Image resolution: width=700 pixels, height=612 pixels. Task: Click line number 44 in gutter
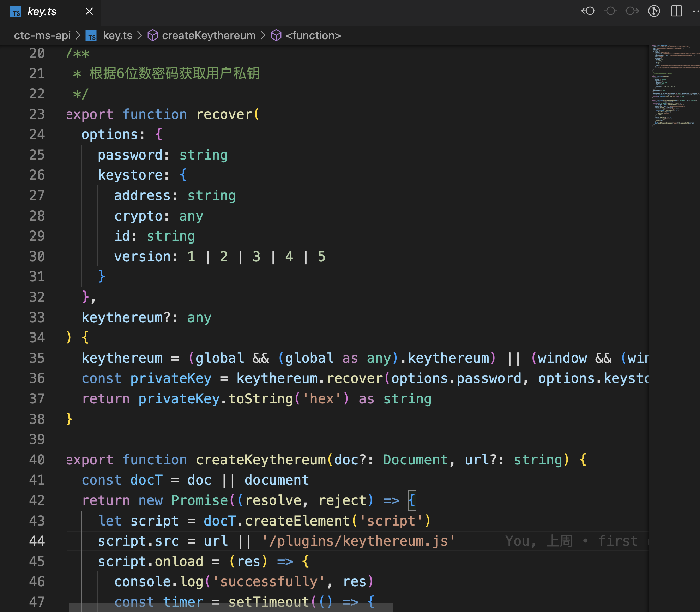pos(37,541)
